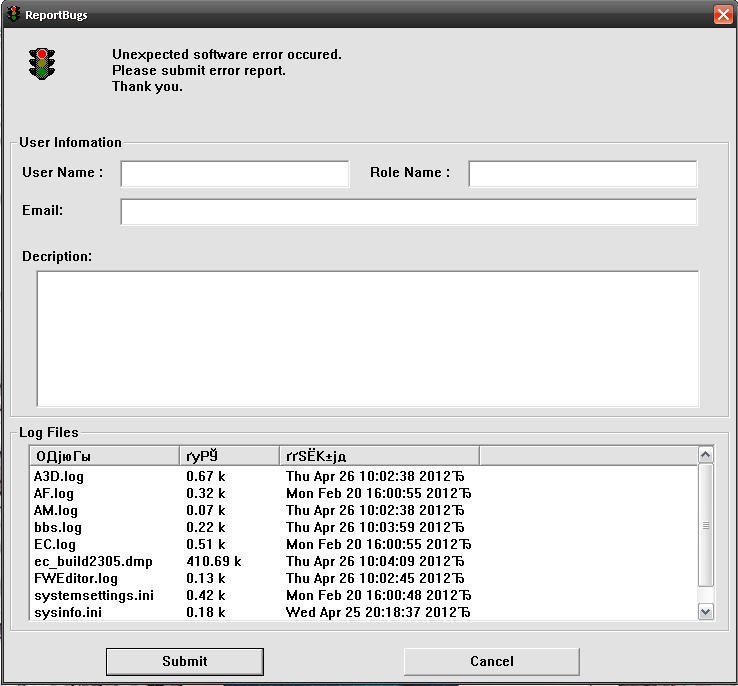The height and width of the screenshot is (686, 738).
Task: Click the third (date) column header
Action: pos(379,456)
